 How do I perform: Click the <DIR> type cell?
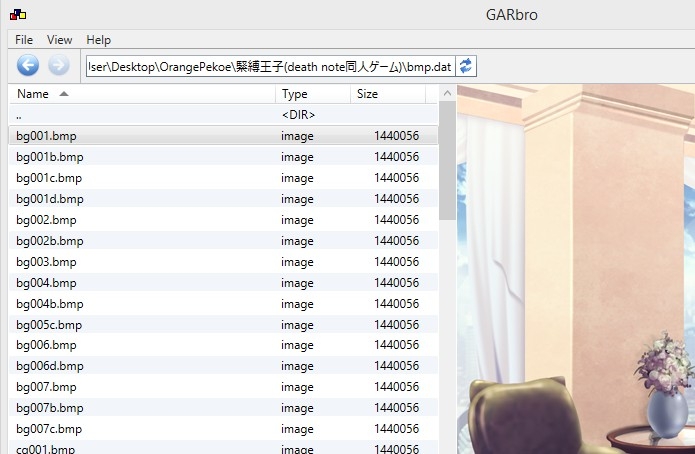pyautogui.click(x=298, y=115)
